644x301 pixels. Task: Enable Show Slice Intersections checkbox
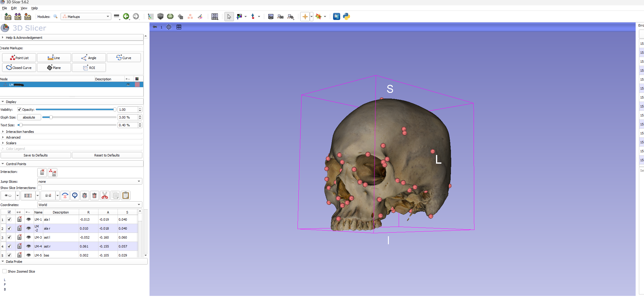(39, 188)
